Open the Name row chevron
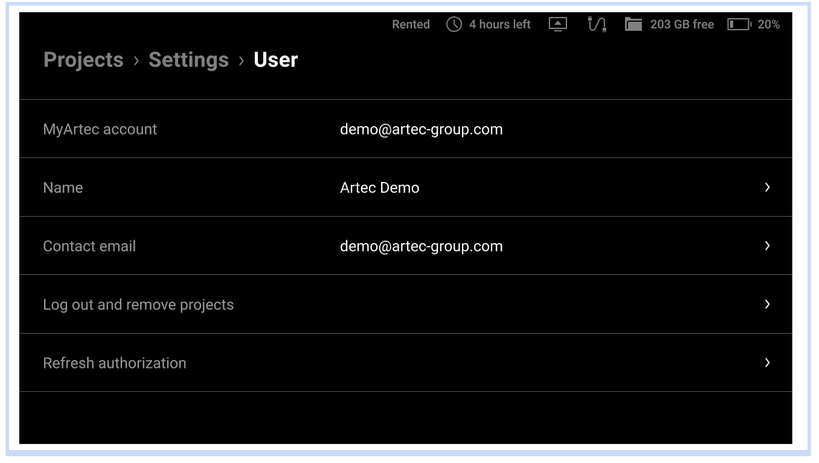 [x=767, y=187]
